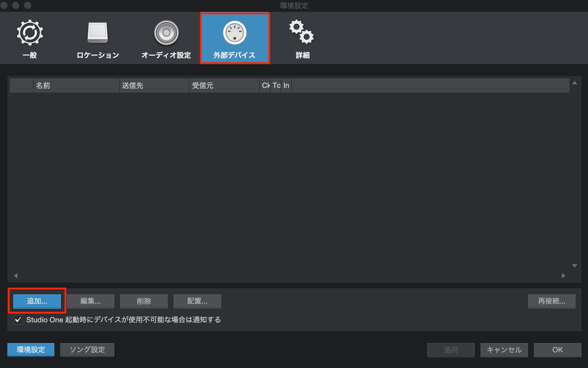Click the scroll right arrow of device list
The width and height of the screenshot is (588, 368).
pos(564,276)
